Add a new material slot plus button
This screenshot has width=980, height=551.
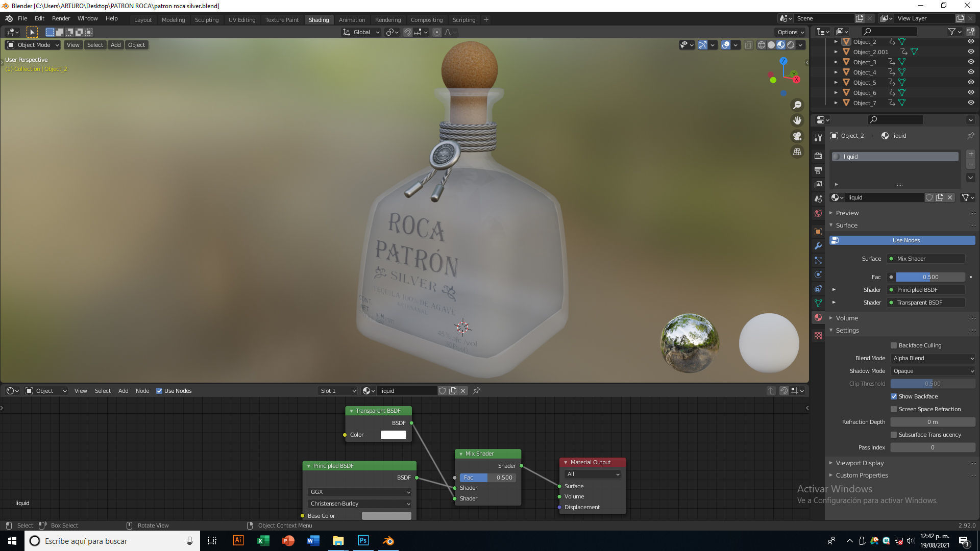coord(971,154)
